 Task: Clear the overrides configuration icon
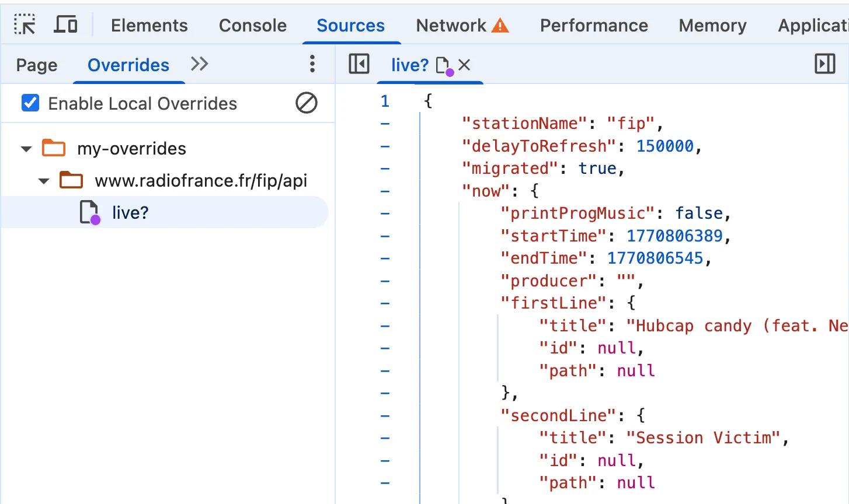tap(307, 103)
